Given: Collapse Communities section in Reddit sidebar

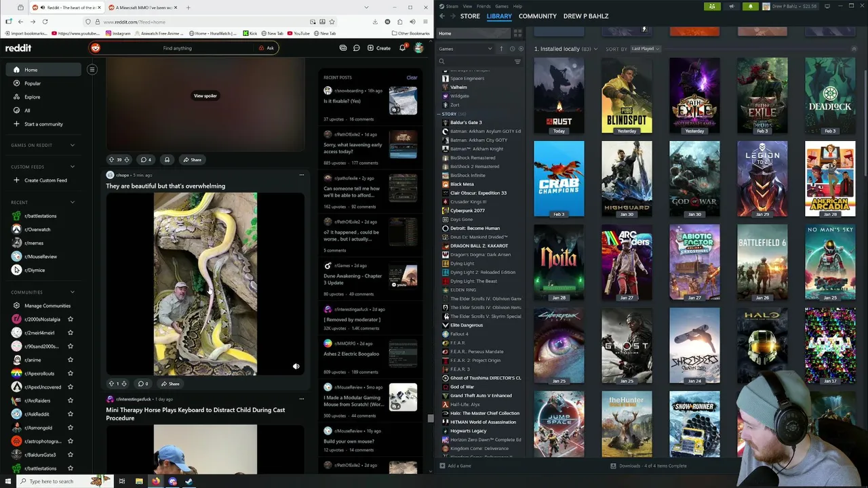Looking at the screenshot, I should 73,292.
